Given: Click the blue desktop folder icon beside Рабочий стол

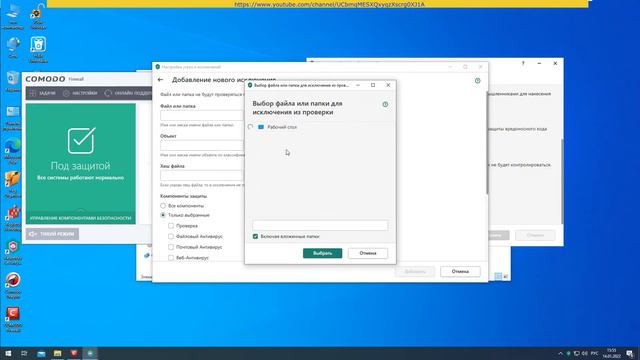Looking at the screenshot, I should [261, 127].
